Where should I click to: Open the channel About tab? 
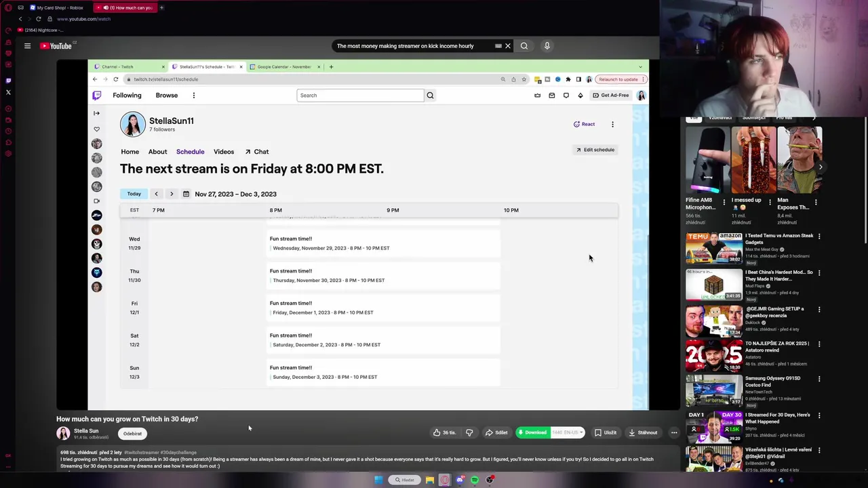[157, 152]
